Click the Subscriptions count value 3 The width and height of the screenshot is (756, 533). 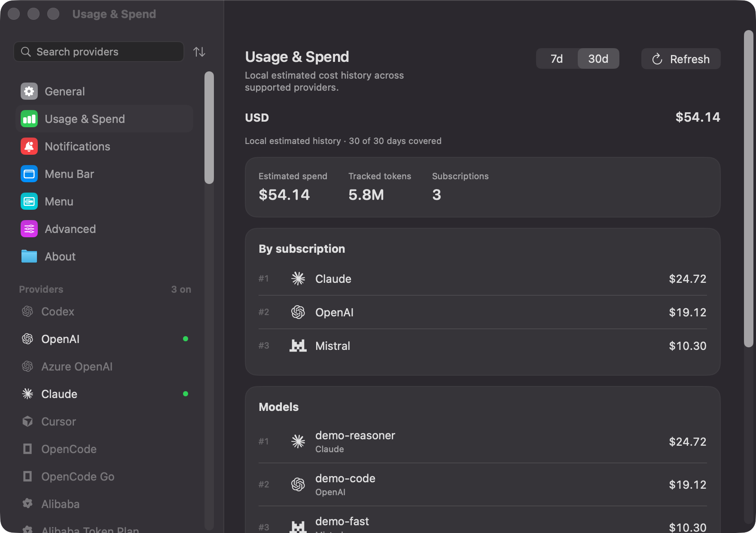(x=437, y=195)
